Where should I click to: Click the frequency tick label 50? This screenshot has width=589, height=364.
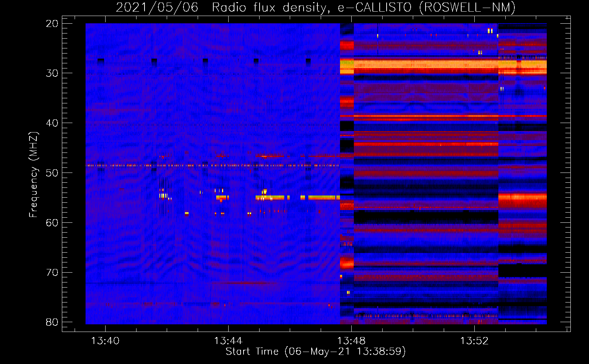tap(52, 173)
